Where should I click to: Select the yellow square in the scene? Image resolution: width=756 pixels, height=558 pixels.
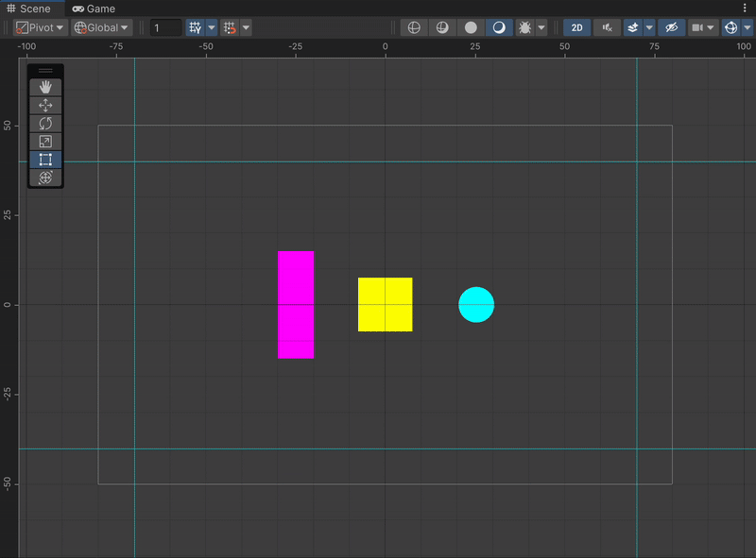click(x=386, y=305)
